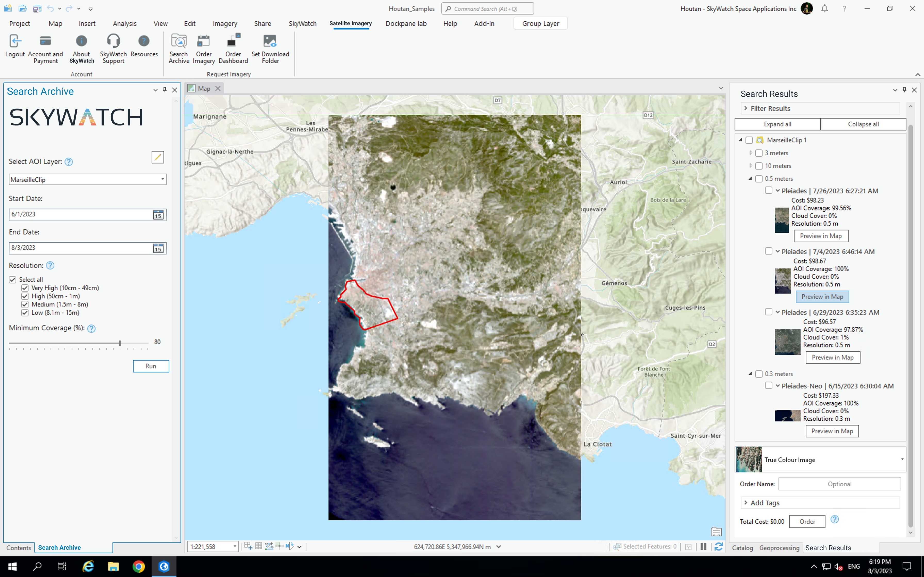924x577 pixels.
Task: Uncheck Medium (1.5m - 8m) resolution
Action: 25,304
